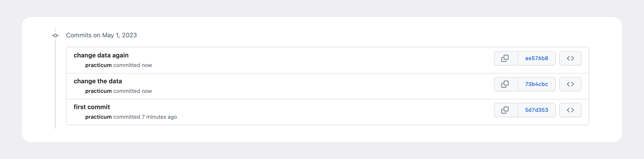Viewport: 644px width, 159px height.
Task: Browse repository at commit 73b4cbc
Action: coord(570,84)
